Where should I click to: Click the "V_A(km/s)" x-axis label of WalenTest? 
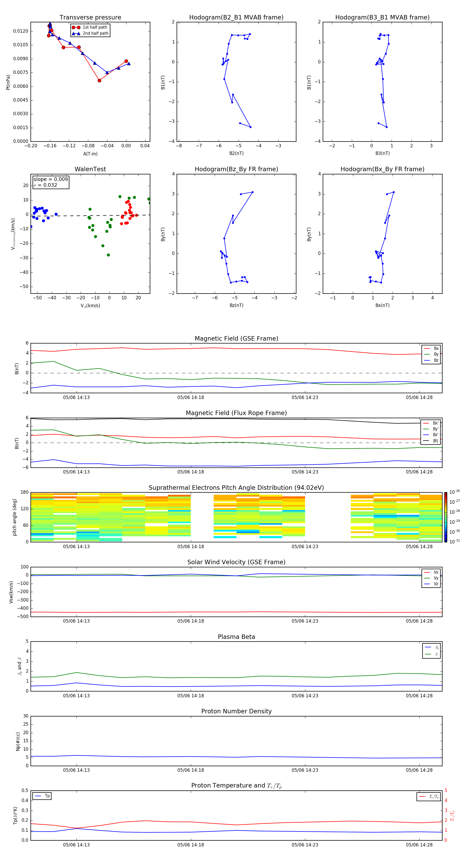coord(90,306)
